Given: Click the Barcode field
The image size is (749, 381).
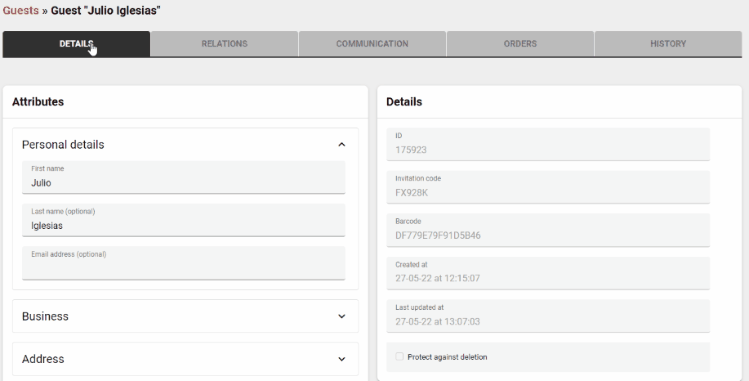Looking at the screenshot, I should tap(548, 230).
